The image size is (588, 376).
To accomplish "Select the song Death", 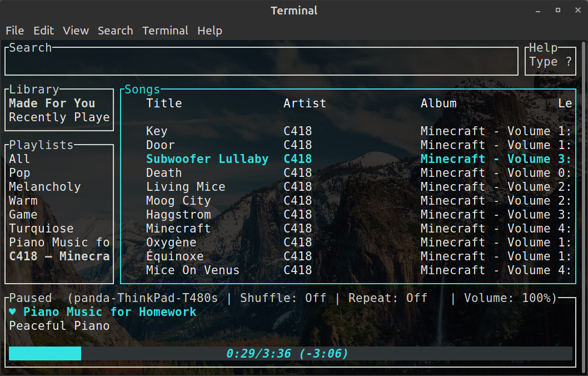I will (164, 173).
